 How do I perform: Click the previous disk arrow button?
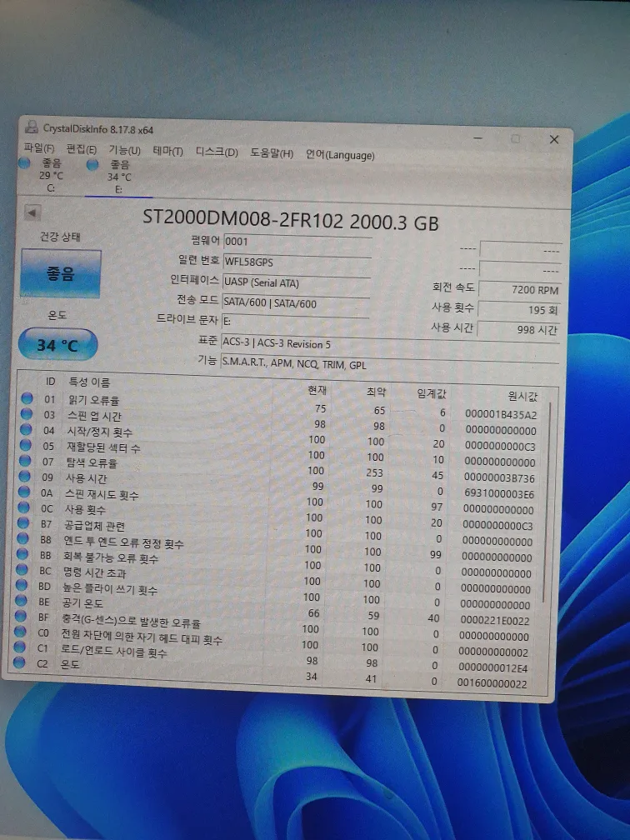point(32,213)
